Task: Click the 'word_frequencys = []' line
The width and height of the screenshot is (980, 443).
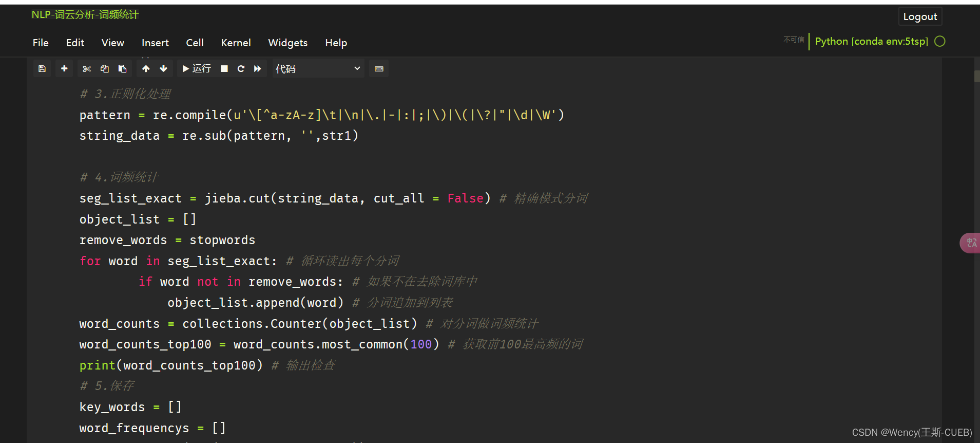Action: pyautogui.click(x=152, y=428)
